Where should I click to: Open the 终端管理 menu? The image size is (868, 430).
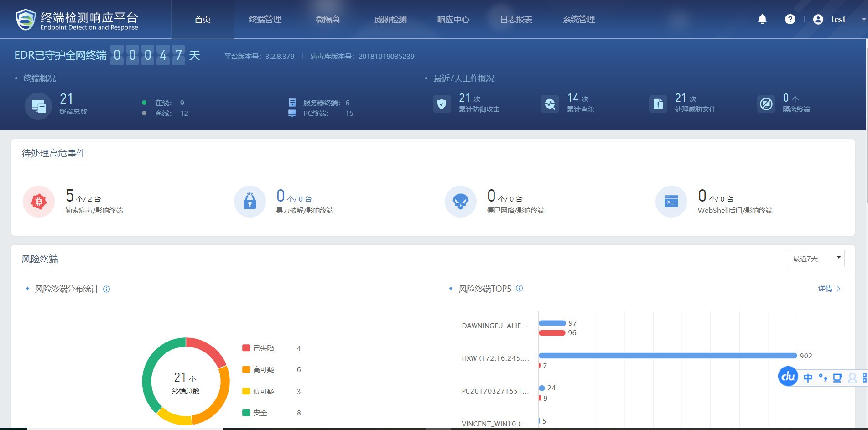click(x=265, y=19)
